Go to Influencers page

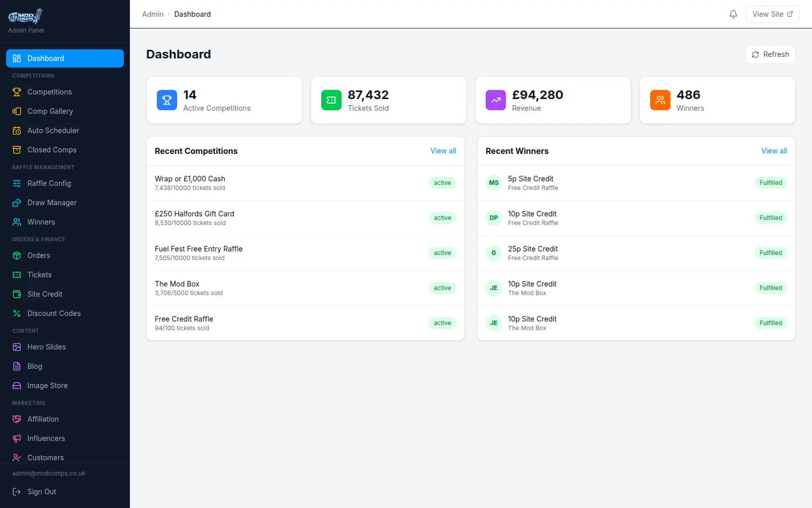pyautogui.click(x=65, y=438)
